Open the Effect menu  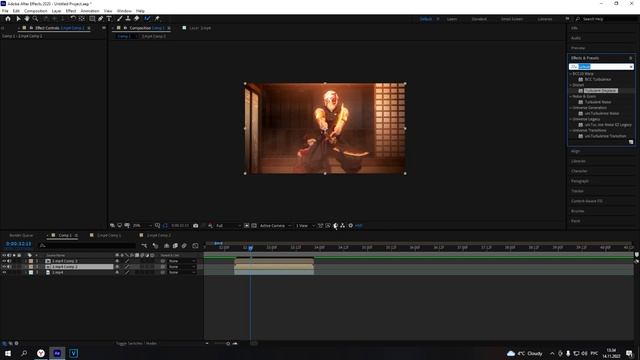point(71,11)
